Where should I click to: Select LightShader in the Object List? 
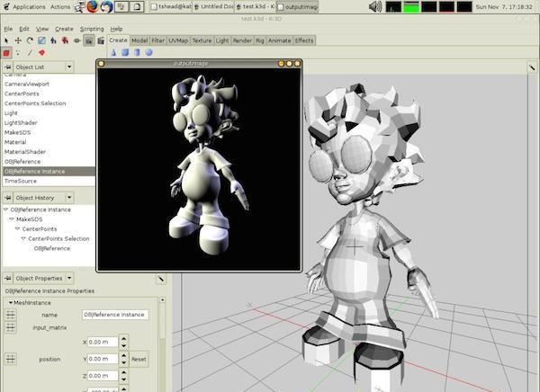point(21,123)
